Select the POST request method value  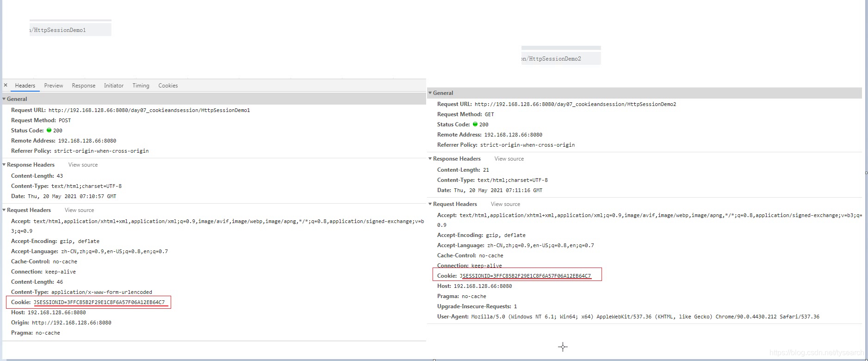click(65, 120)
